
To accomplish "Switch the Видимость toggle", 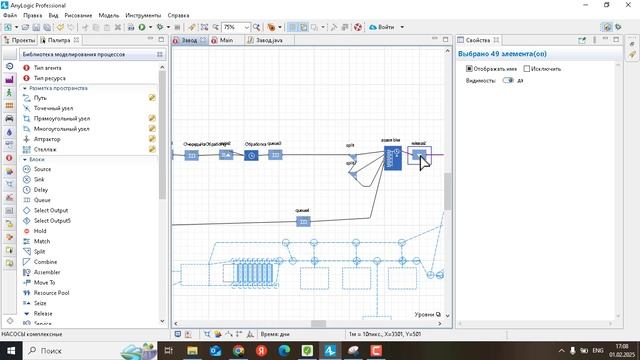I will point(508,80).
